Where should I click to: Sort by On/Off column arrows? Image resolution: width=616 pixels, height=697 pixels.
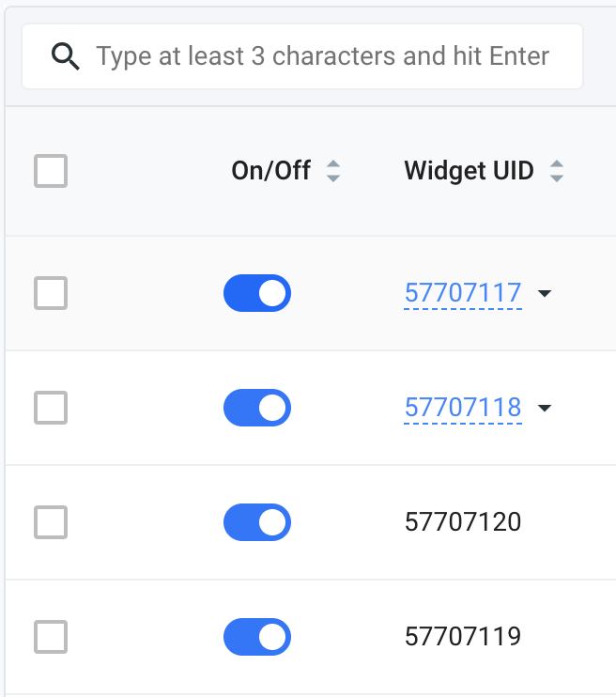click(333, 171)
